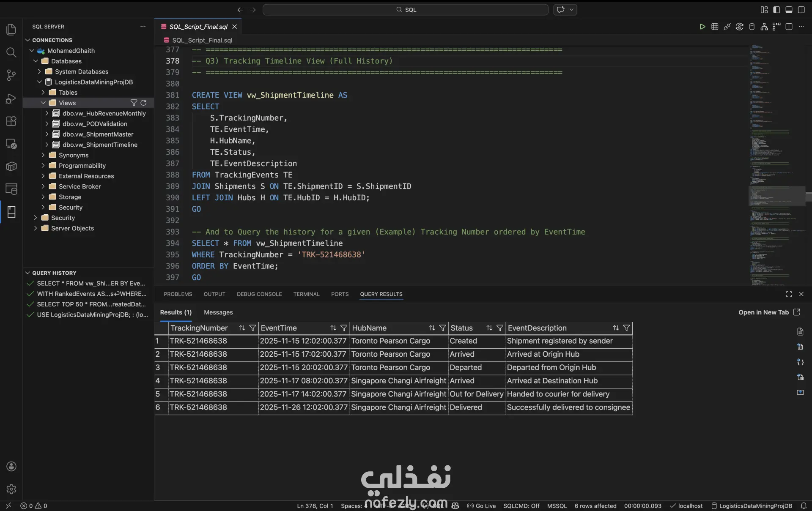Collapse the QUERY HISTORY section
This screenshot has width=812, height=511.
point(28,273)
